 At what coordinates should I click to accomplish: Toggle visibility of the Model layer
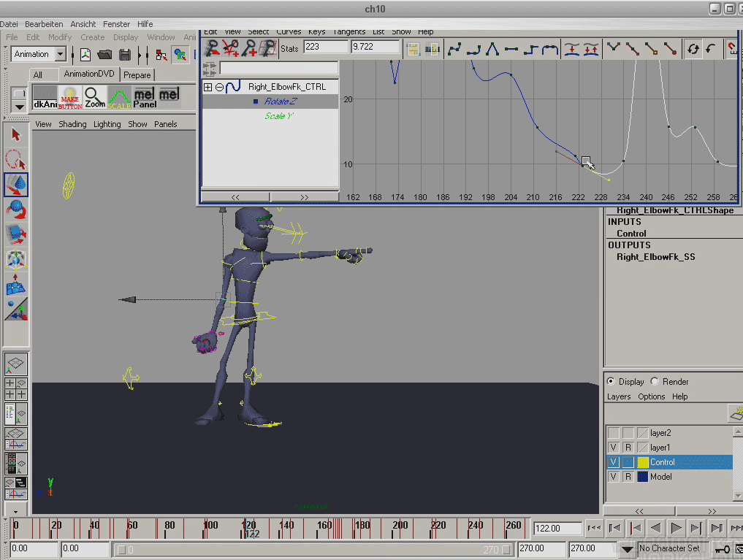(614, 477)
